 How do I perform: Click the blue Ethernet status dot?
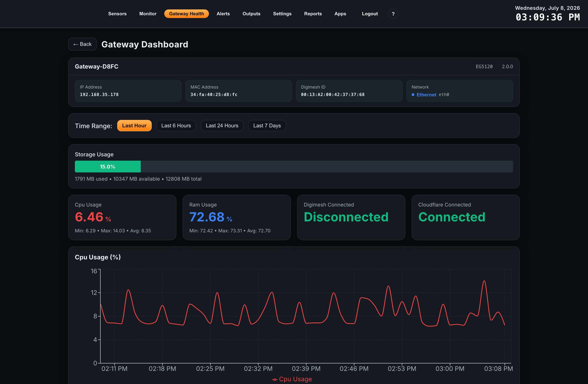pos(413,95)
